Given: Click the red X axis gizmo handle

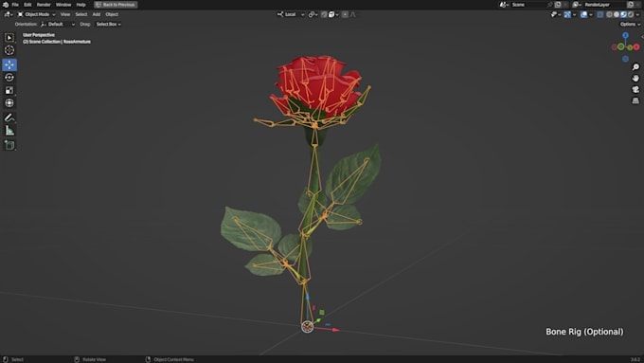Looking at the screenshot, I should coord(636,47).
